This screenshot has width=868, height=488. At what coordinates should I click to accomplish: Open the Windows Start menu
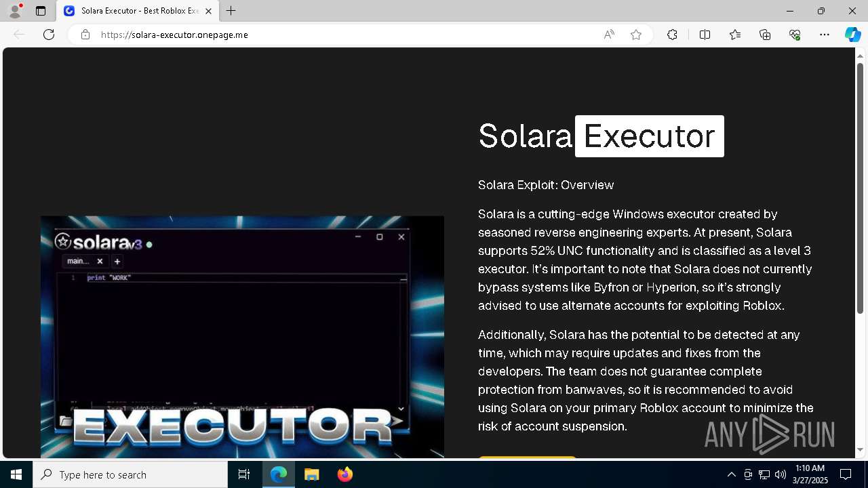click(x=16, y=474)
